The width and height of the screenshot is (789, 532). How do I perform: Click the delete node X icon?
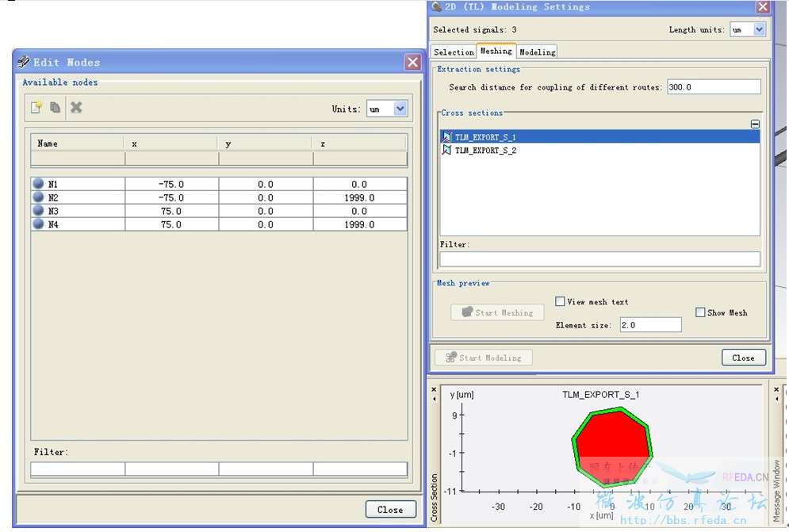point(76,107)
